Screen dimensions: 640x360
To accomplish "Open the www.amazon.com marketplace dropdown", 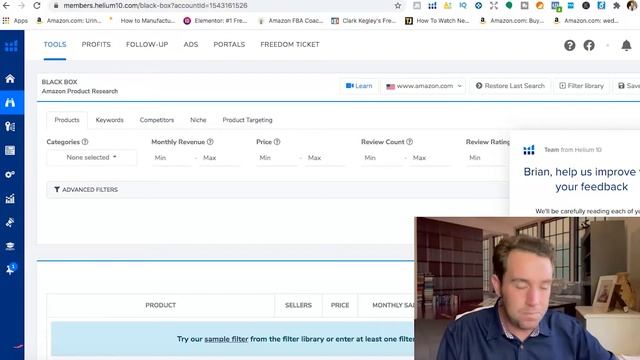I will pos(424,86).
